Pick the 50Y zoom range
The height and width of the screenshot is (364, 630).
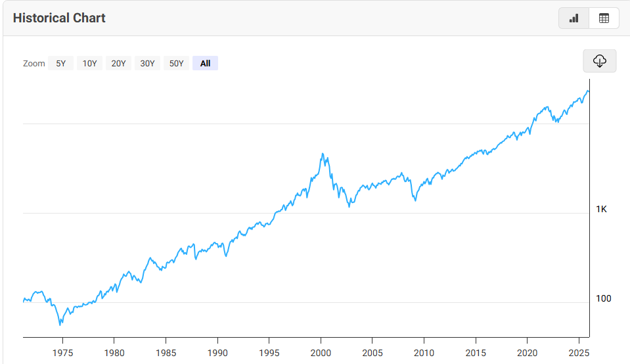176,64
